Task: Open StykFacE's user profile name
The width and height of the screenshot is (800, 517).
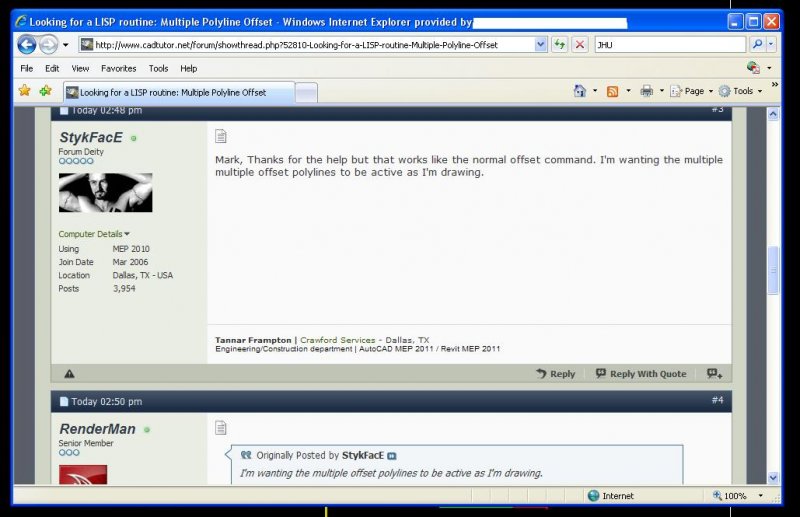Action: click(91, 137)
